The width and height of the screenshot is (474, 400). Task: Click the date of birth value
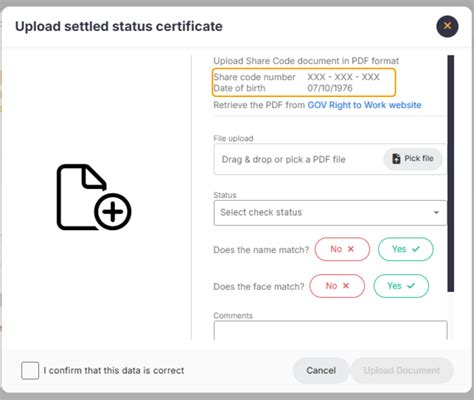(330, 88)
